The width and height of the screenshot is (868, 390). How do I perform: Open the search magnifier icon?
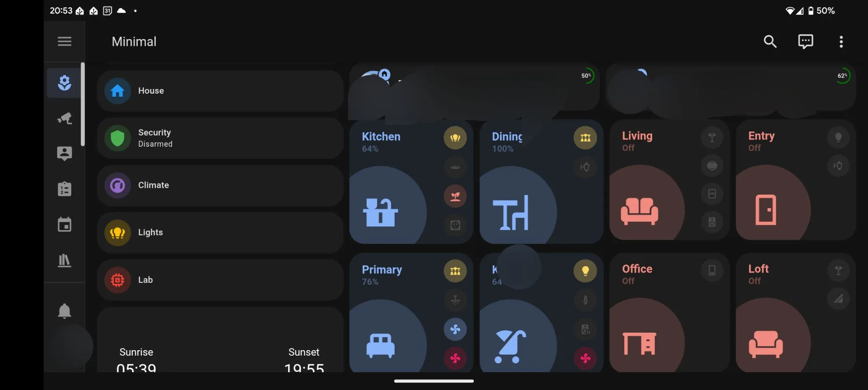(x=770, y=42)
